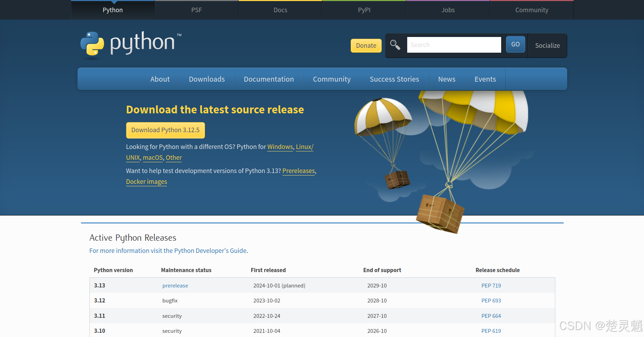Click the 2023-10-02 release date
Screen dimensions: 644x337
[267, 301]
